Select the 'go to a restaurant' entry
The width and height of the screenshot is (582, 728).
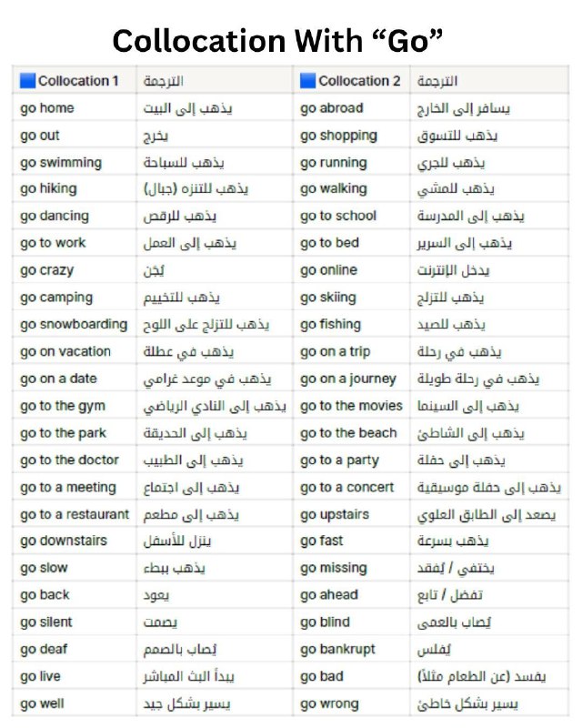75,514
